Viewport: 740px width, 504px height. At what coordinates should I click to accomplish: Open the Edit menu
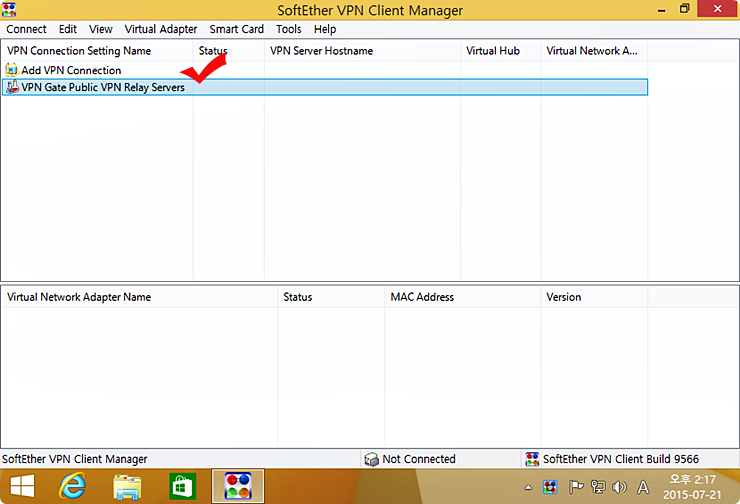coord(67,29)
